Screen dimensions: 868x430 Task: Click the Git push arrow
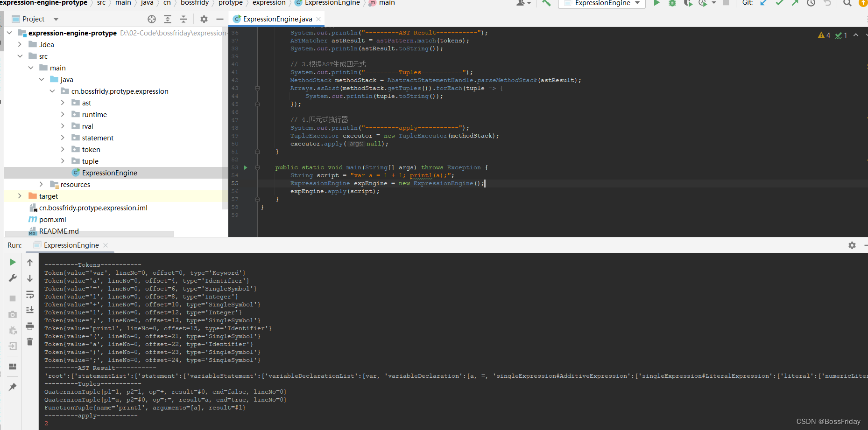(795, 3)
